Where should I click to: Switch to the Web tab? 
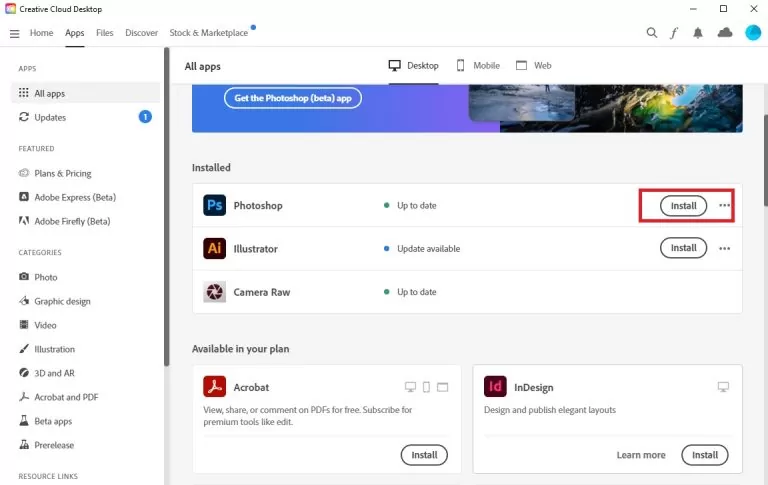click(534, 65)
